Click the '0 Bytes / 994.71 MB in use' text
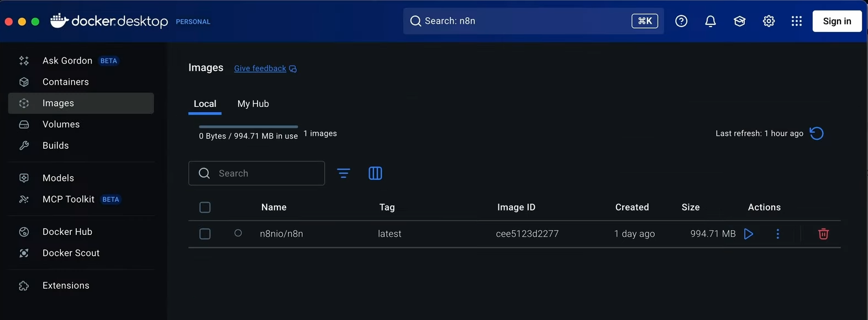The width and height of the screenshot is (868, 320). click(x=248, y=136)
